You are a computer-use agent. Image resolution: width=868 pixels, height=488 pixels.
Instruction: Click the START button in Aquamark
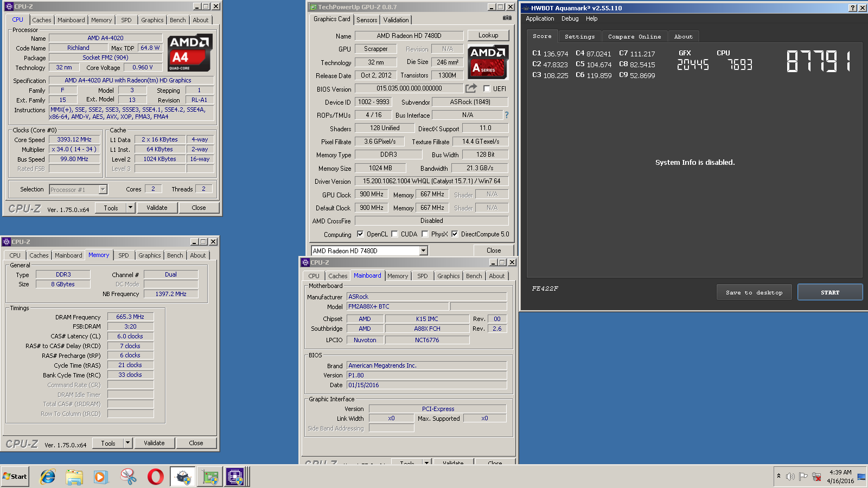tap(830, 292)
